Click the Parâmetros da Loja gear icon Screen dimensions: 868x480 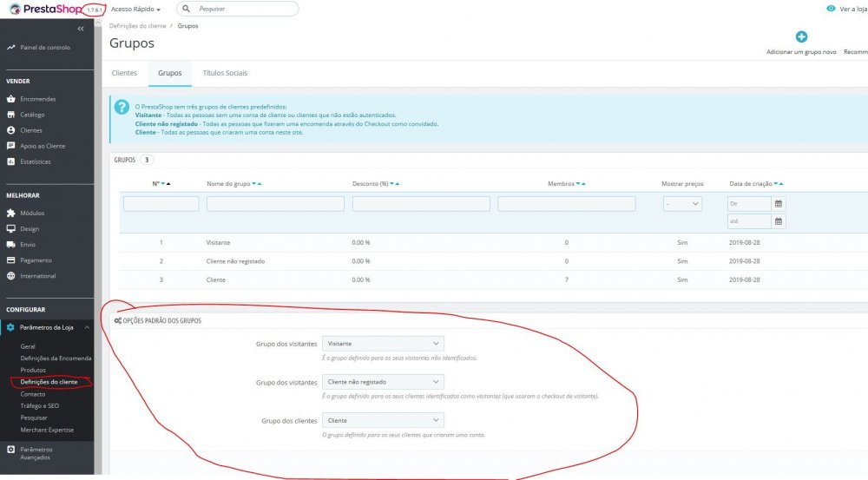[x=10, y=327]
